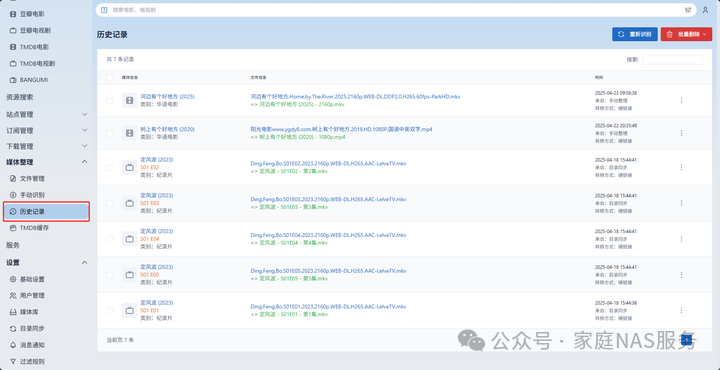Click the Ding.Feng.Bo.S01E03 file name link
This screenshot has width=720, height=370.
point(328,199)
